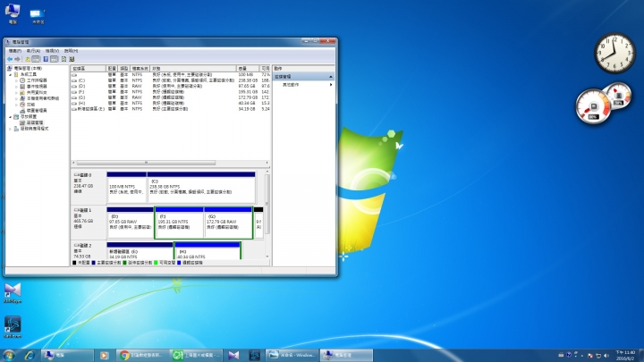This screenshot has height=362, width=644.
Task: Open the File (檔案) menu
Action: (15, 51)
